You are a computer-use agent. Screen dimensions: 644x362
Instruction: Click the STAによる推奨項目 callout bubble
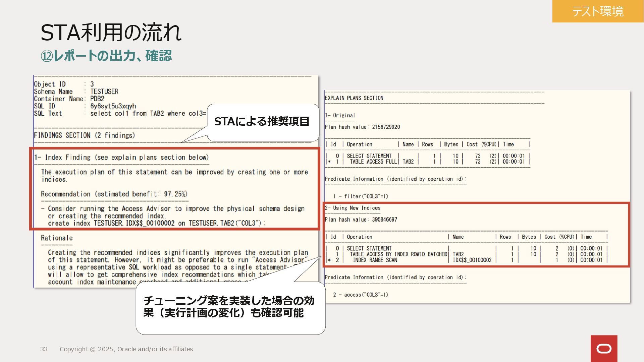[x=262, y=122]
